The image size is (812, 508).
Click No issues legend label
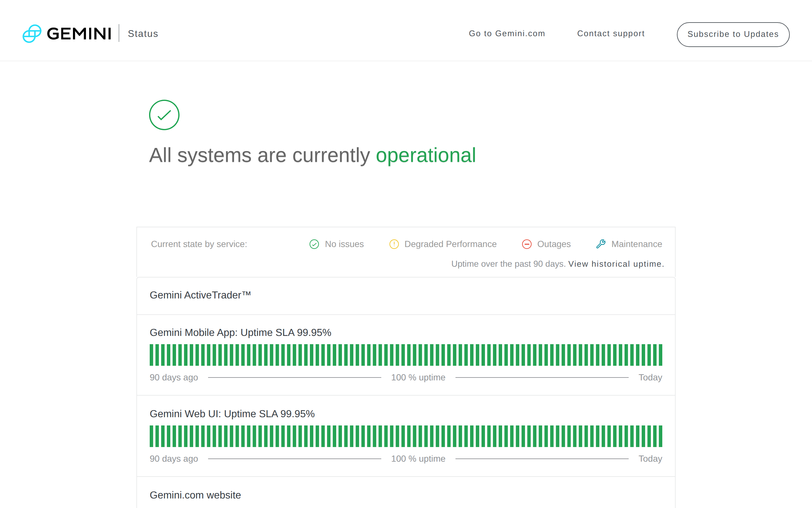tap(344, 244)
